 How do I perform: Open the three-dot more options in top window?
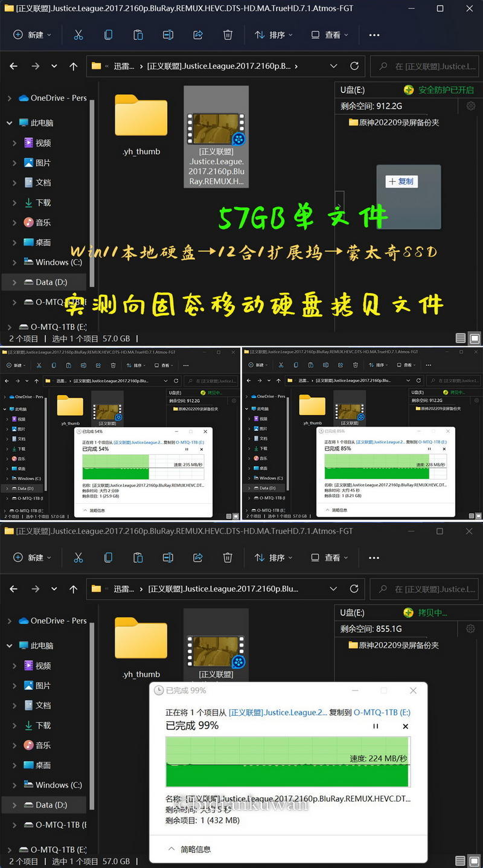click(x=374, y=35)
